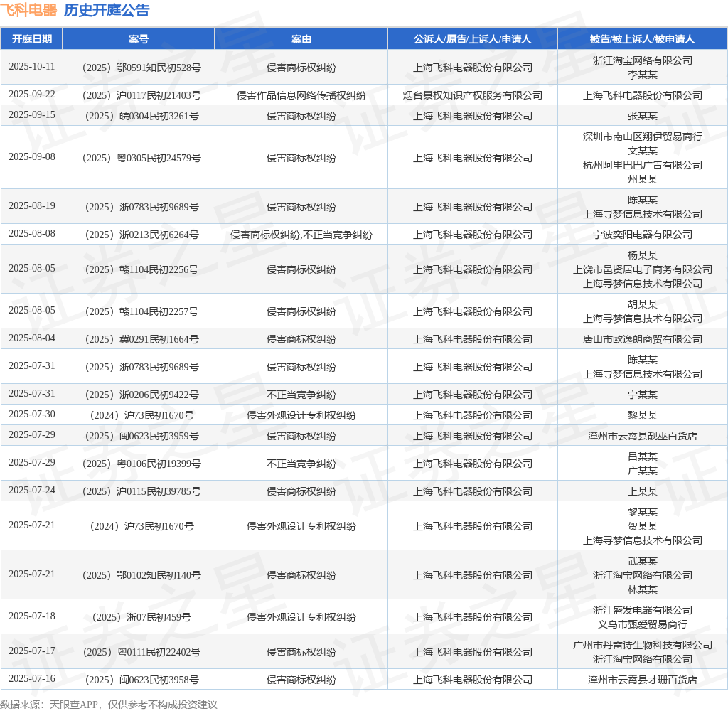Select case number "沪0117民初21403号"

(141, 95)
